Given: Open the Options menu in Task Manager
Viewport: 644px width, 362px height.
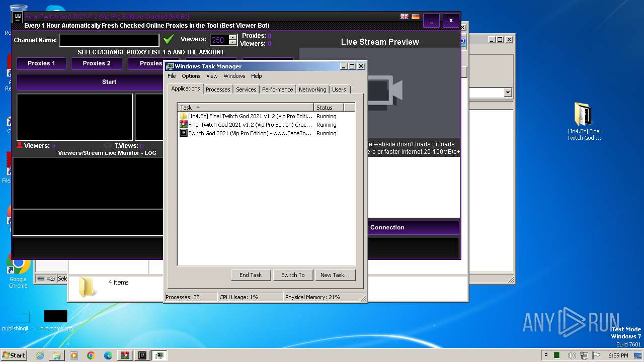Looking at the screenshot, I should [x=191, y=76].
